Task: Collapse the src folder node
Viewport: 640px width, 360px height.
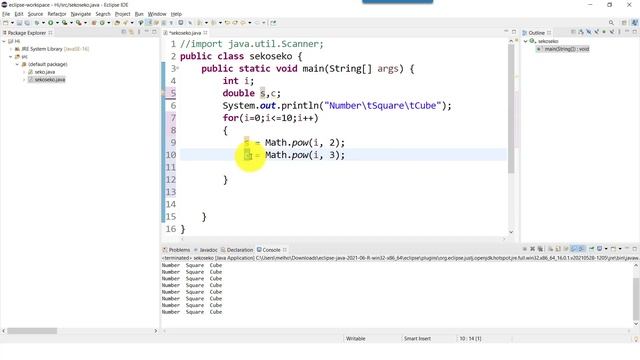Action: click(x=11, y=57)
